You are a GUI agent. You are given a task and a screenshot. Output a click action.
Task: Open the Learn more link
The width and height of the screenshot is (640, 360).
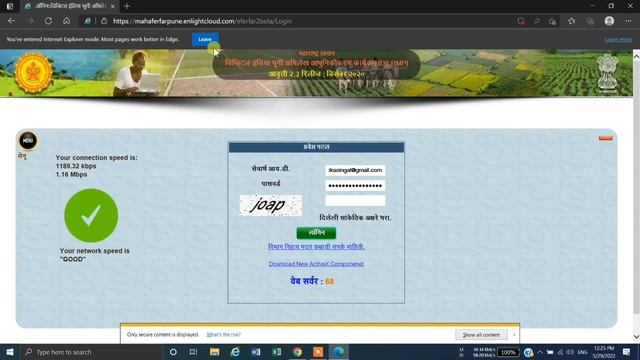coord(618,40)
